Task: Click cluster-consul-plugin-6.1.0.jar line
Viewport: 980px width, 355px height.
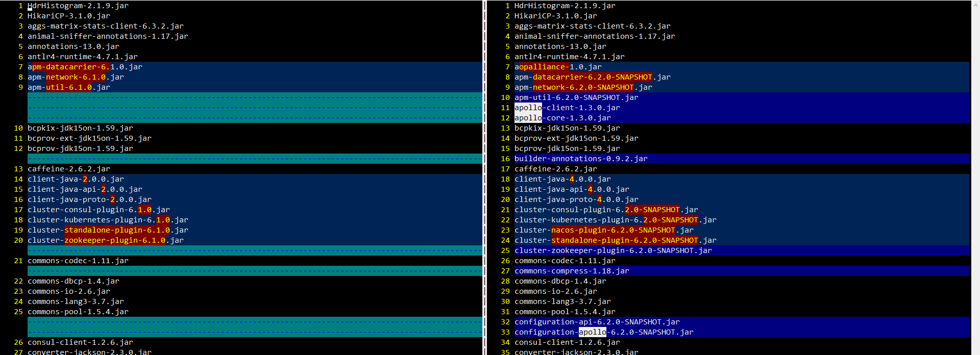Action: click(99, 210)
